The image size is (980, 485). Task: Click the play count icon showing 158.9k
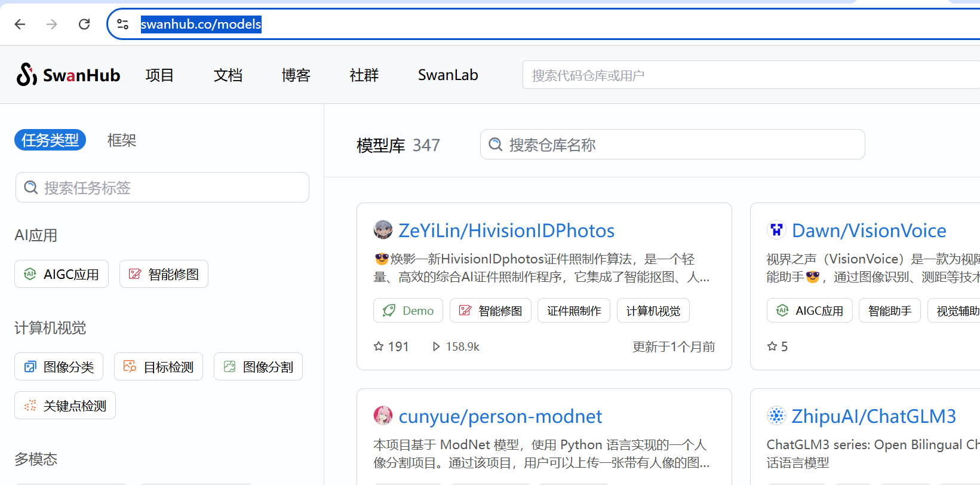point(436,346)
